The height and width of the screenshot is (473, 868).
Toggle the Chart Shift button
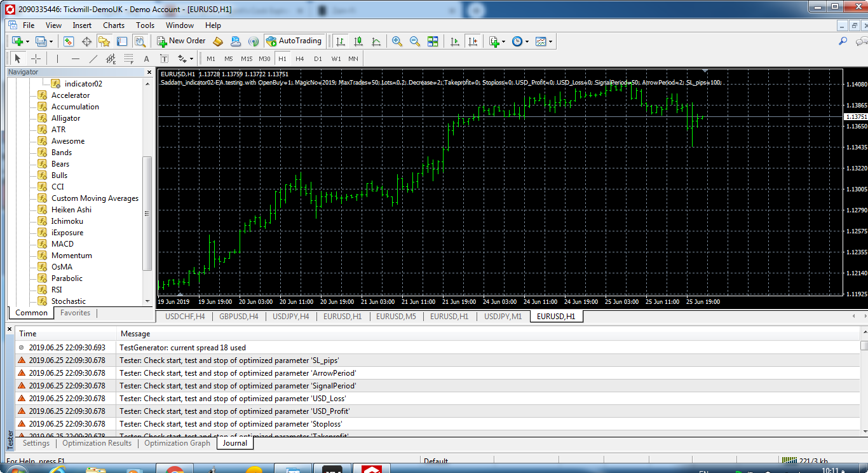(x=472, y=41)
